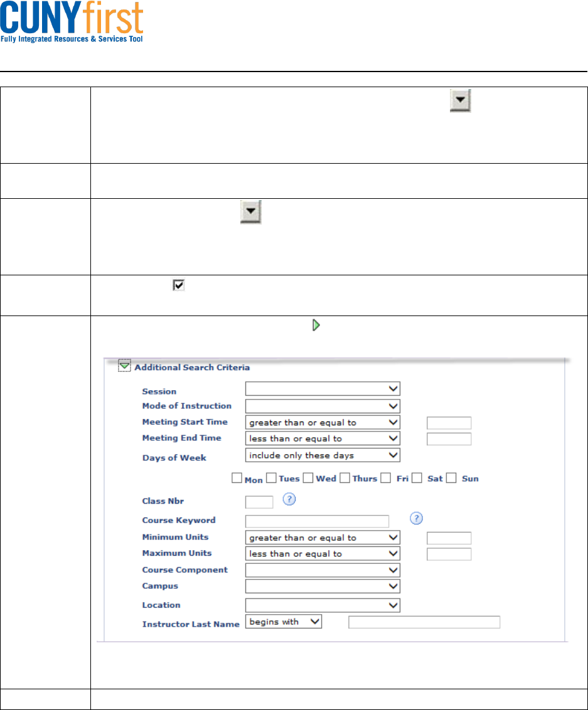Click the 'Additional Search Criteria' heading text
The image size is (588, 710).
(192, 367)
